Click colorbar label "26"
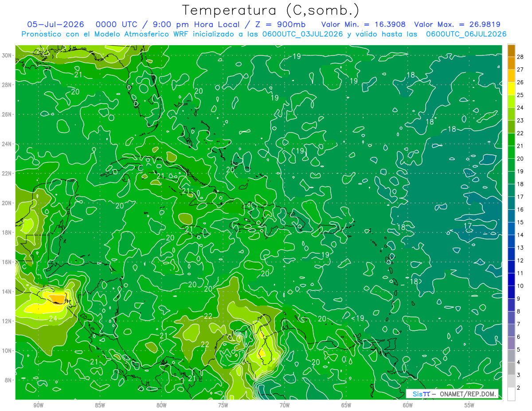This screenshot has width=532, height=411. pos(520,82)
